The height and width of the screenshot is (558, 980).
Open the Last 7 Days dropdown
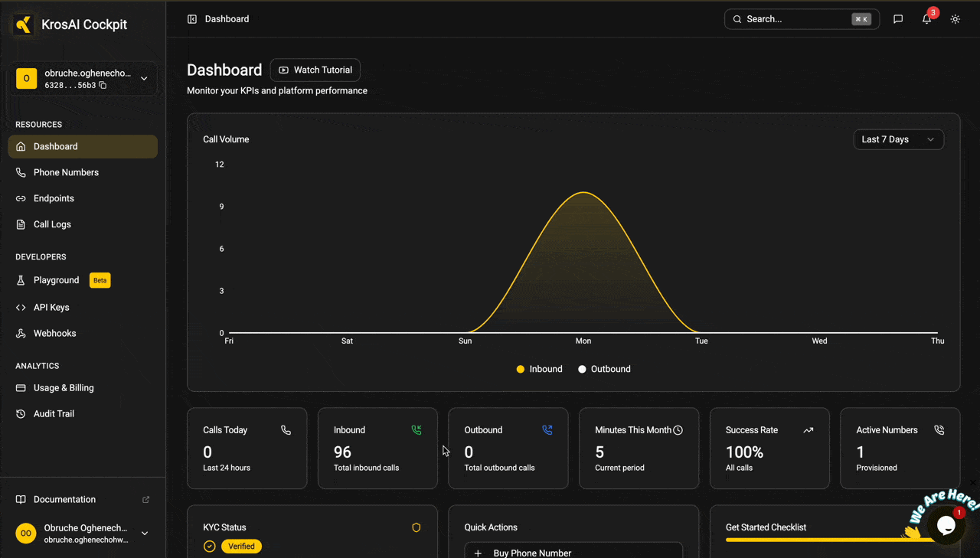tap(898, 139)
